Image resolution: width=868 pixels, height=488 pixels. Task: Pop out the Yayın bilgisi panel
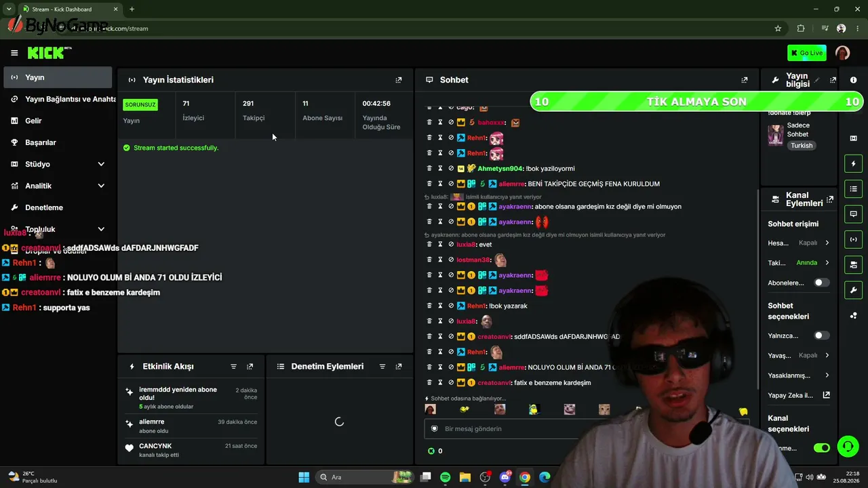coord(833,80)
